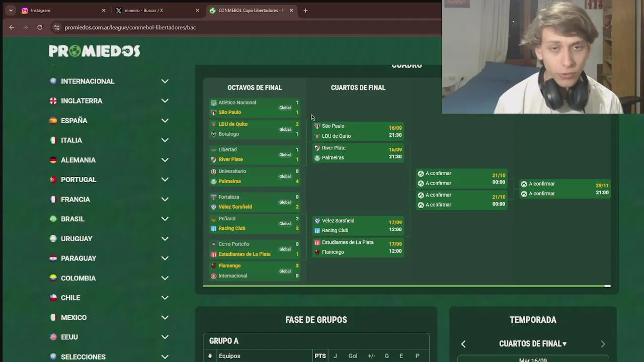
Task: Click the browser back arrow
Action: point(12,27)
